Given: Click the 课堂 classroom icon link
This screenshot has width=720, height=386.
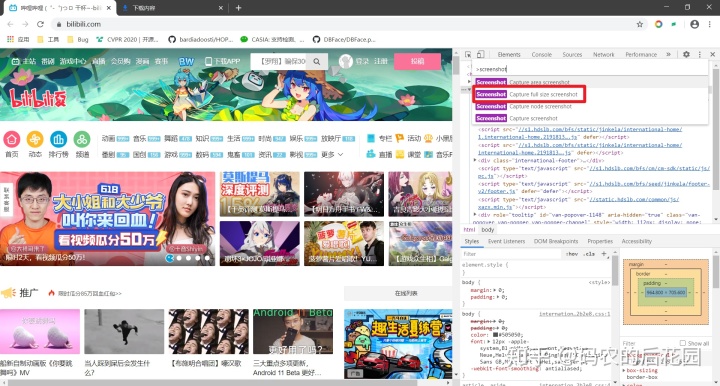Looking at the screenshot, I should point(399,154).
